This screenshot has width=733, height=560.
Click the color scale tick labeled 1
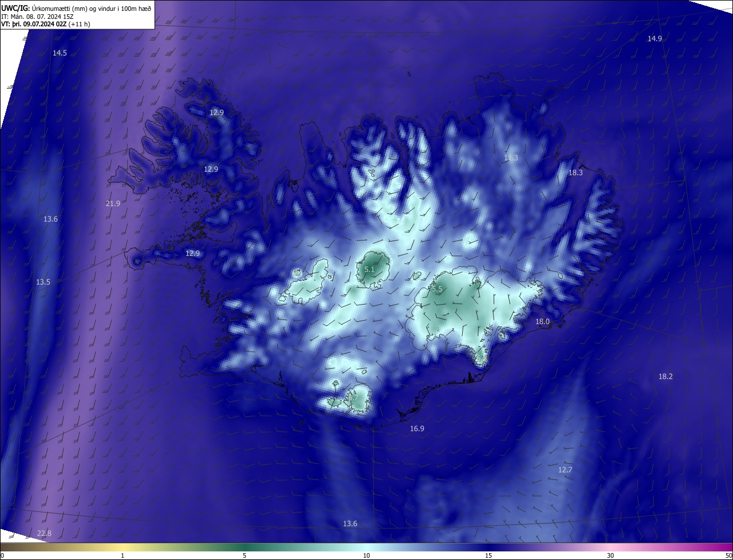coord(123,555)
